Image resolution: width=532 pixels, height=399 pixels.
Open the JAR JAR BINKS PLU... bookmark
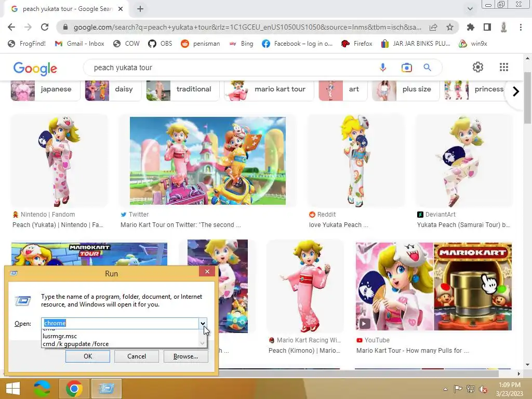(x=416, y=44)
